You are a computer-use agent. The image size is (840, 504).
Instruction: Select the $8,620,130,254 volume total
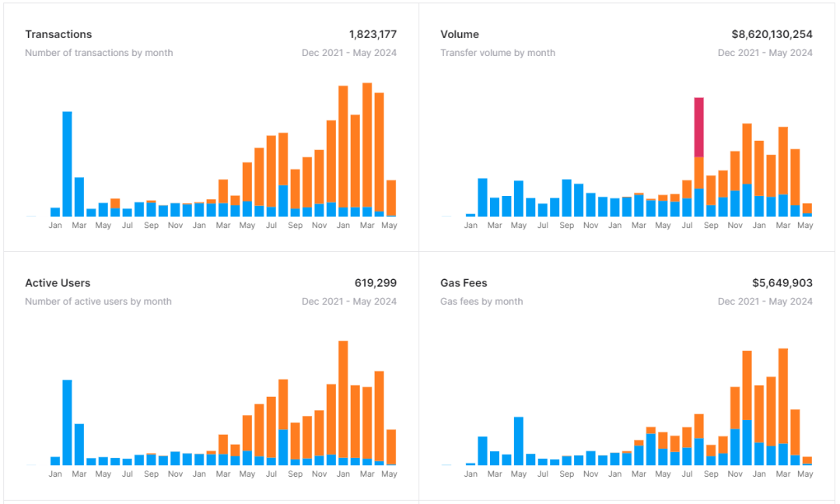pos(772,34)
